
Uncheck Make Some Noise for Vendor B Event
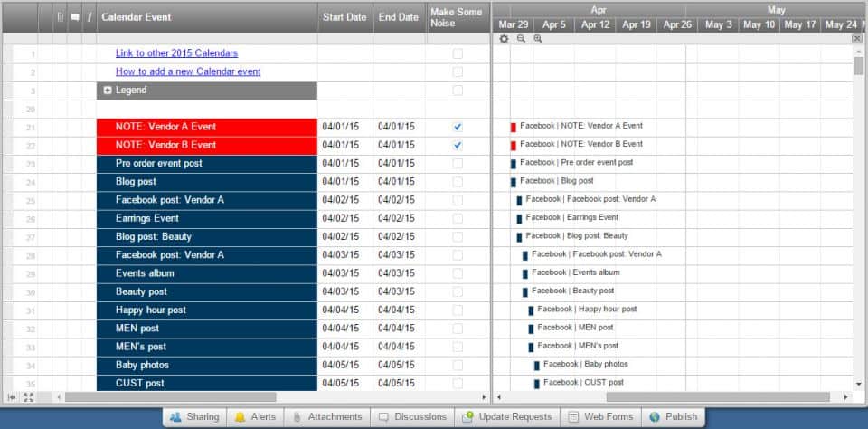458,145
